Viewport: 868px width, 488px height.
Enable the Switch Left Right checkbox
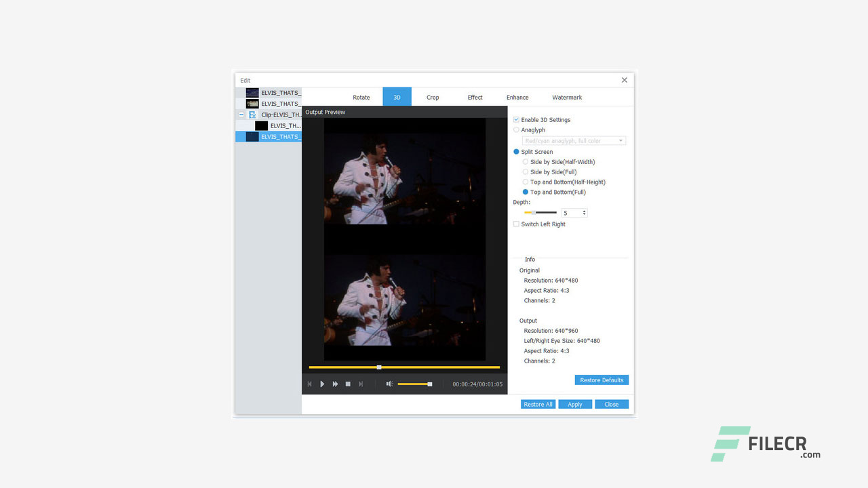[x=517, y=224]
